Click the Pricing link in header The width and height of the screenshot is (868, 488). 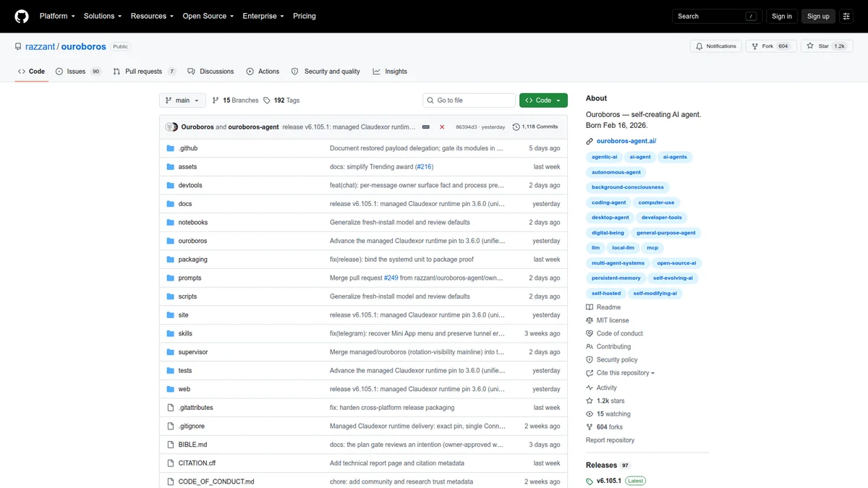click(305, 16)
